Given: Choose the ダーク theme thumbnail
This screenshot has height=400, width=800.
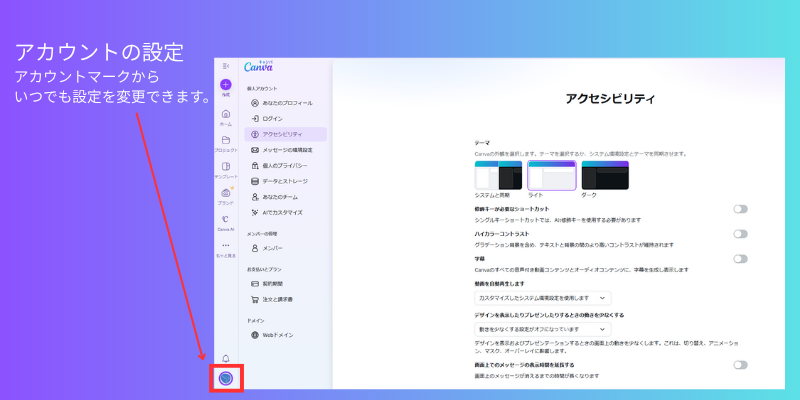Looking at the screenshot, I should 605,176.
